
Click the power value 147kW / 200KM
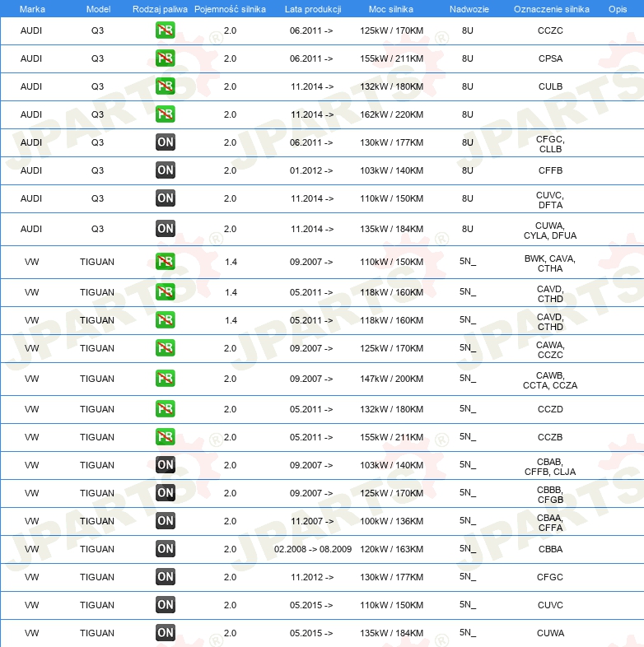click(x=391, y=379)
